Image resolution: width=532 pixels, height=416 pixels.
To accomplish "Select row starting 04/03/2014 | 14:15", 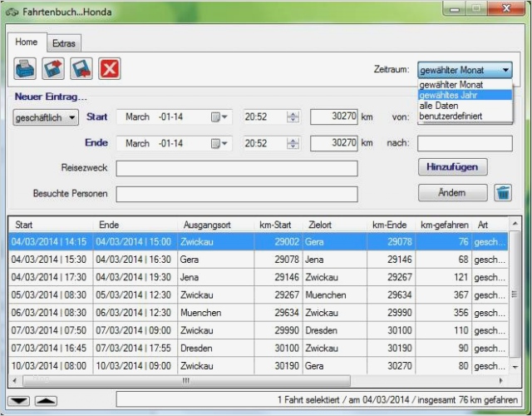I will 259,242.
